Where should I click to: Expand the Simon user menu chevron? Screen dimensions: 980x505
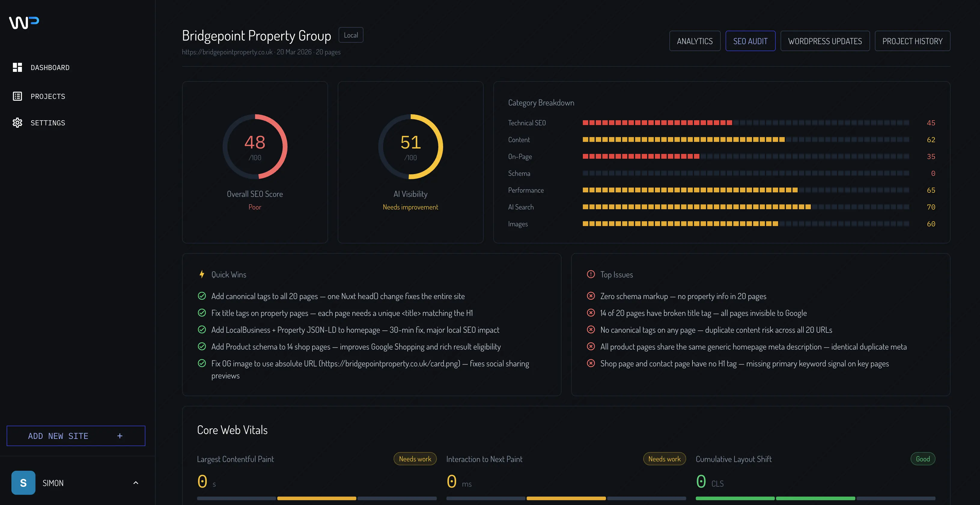click(x=135, y=482)
